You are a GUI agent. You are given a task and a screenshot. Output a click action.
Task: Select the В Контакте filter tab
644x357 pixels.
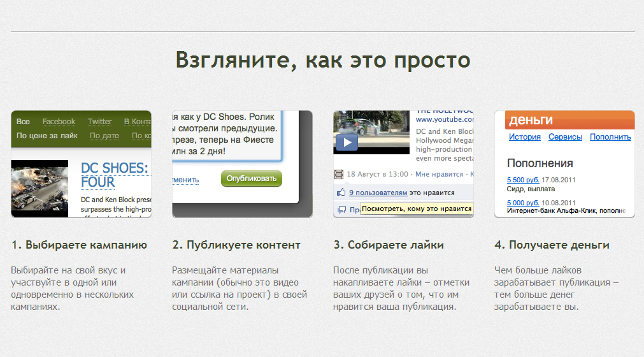pos(138,122)
